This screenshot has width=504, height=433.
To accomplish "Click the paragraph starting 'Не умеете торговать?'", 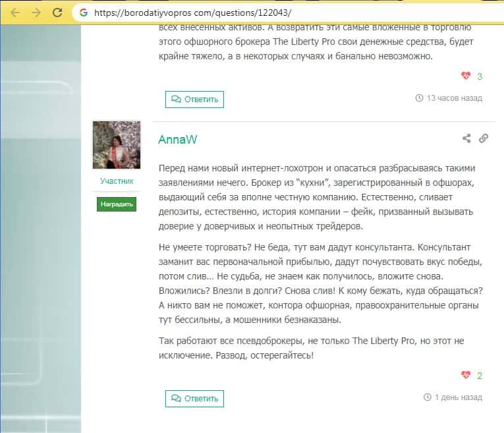I will pyautogui.click(x=320, y=283).
